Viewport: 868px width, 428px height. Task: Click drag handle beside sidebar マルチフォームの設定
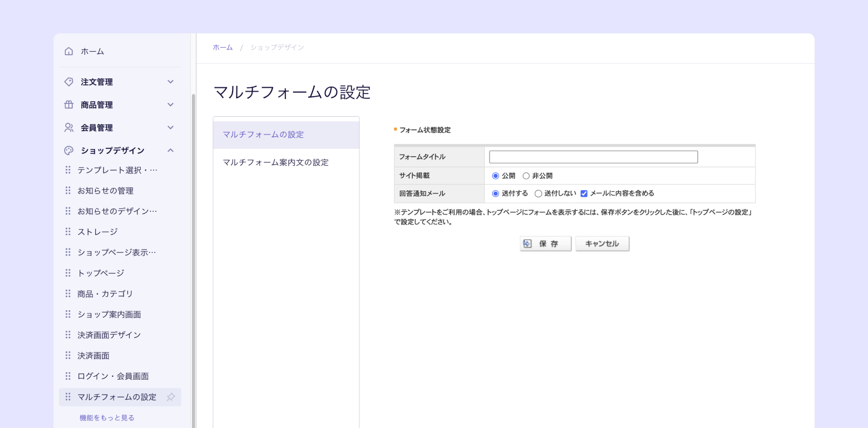[68, 396]
